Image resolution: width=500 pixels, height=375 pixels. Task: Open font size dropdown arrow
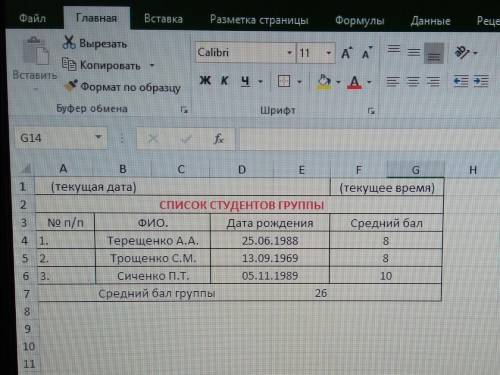click(329, 53)
